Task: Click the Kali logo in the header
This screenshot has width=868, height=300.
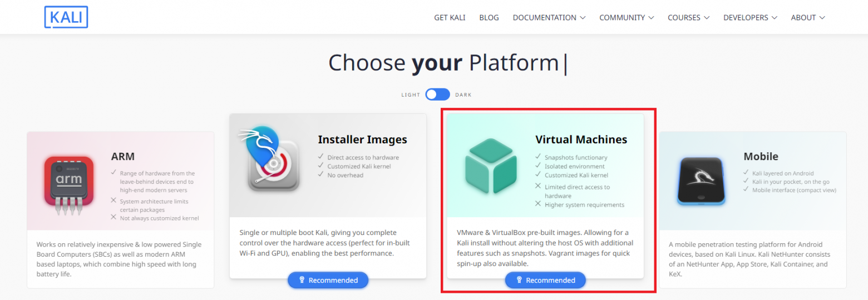Action: point(66,17)
